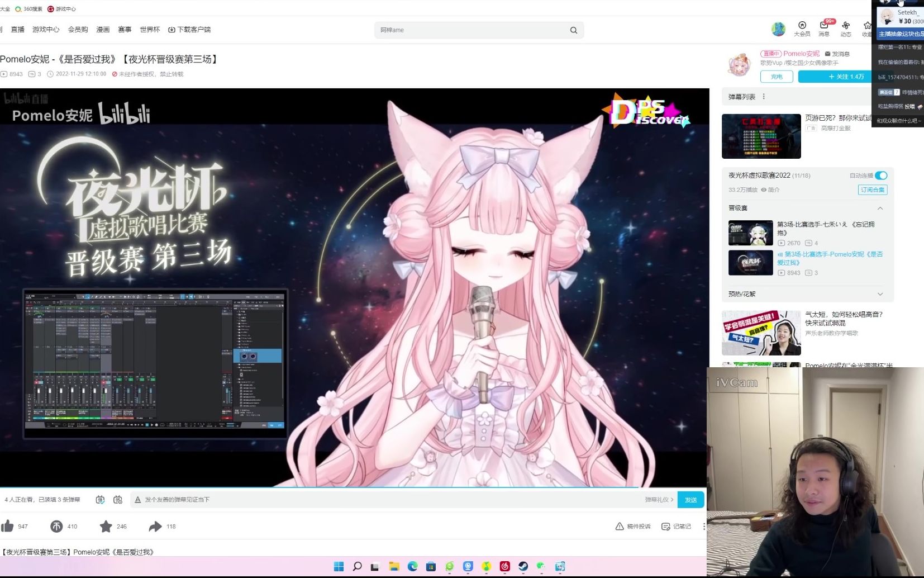The height and width of the screenshot is (578, 924).
Task: Click Pomelo安妮 uploader name link
Action: coord(801,54)
